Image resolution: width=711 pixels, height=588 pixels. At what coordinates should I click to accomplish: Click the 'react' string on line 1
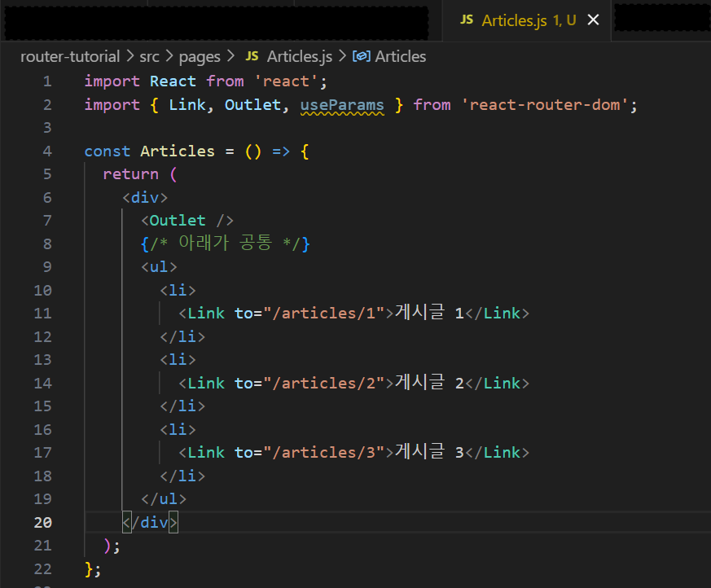[286, 81]
